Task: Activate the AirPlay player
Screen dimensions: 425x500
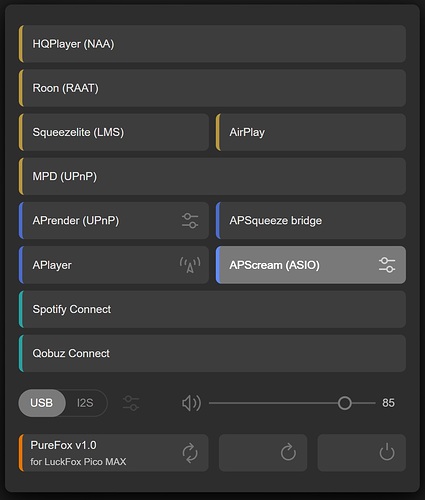Action: tap(311, 132)
